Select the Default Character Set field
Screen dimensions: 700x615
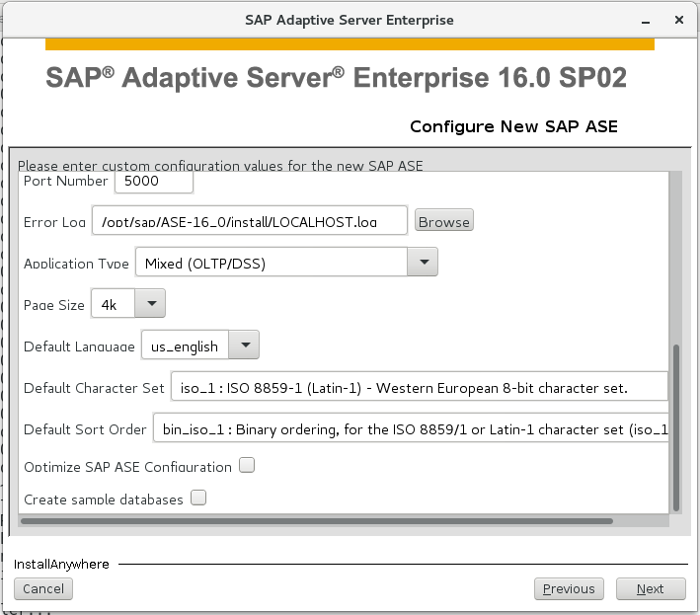[420, 387]
